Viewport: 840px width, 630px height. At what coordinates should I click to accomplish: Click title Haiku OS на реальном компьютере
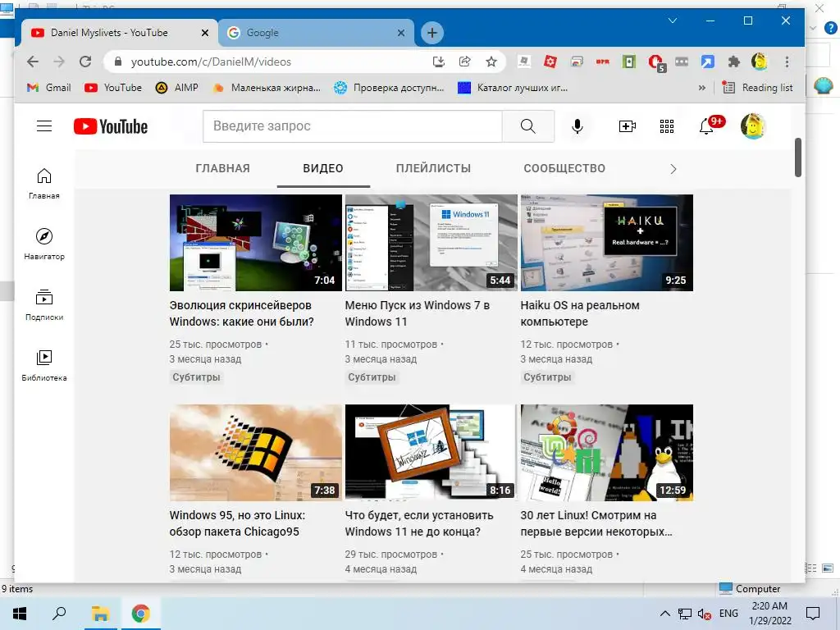tap(580, 313)
